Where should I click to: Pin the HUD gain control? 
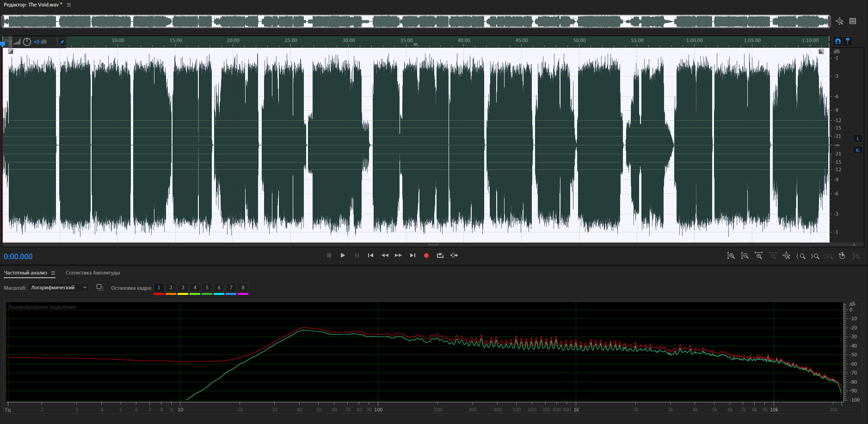(62, 42)
